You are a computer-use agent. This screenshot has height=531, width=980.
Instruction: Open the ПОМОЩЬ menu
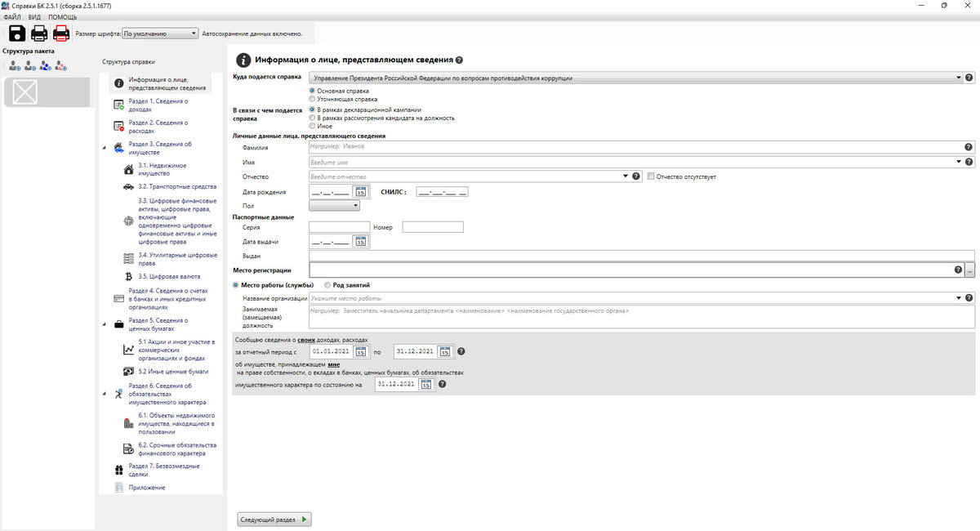pos(63,16)
